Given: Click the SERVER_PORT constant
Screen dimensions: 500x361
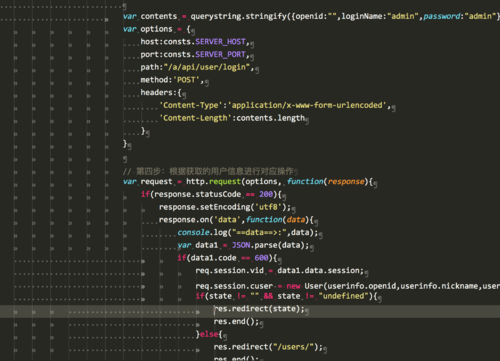Looking at the screenshot, I should point(220,54).
